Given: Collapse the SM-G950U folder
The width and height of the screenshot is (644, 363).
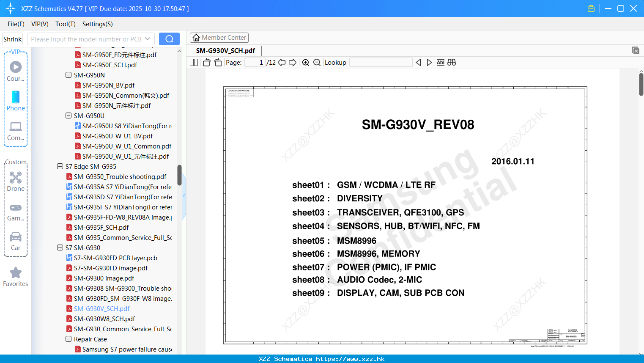Looking at the screenshot, I should coord(69,115).
